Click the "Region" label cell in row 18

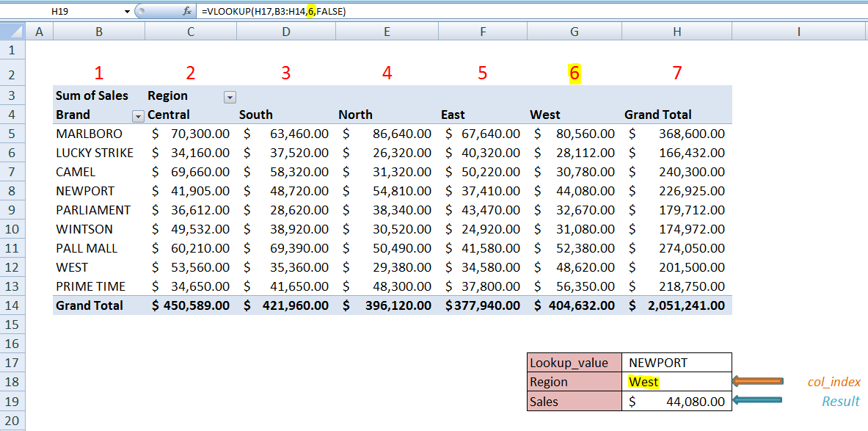pos(575,382)
